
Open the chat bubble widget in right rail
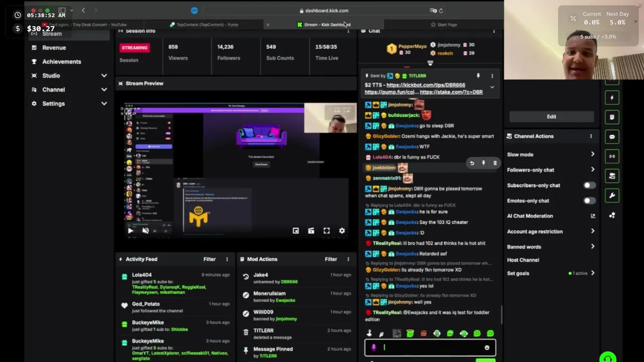tap(612, 137)
